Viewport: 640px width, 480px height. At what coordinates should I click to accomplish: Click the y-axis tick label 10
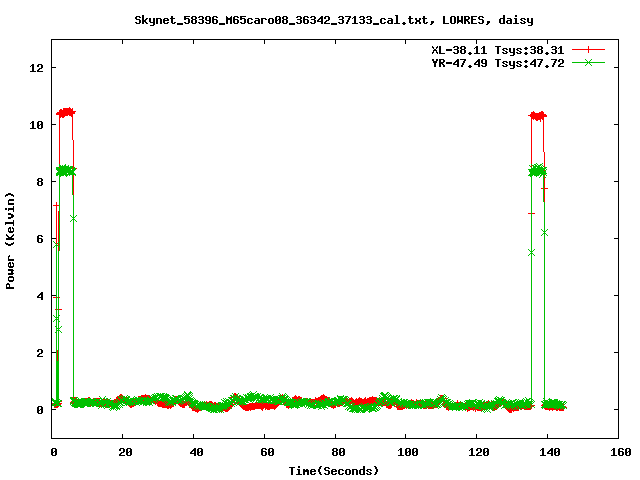36,125
